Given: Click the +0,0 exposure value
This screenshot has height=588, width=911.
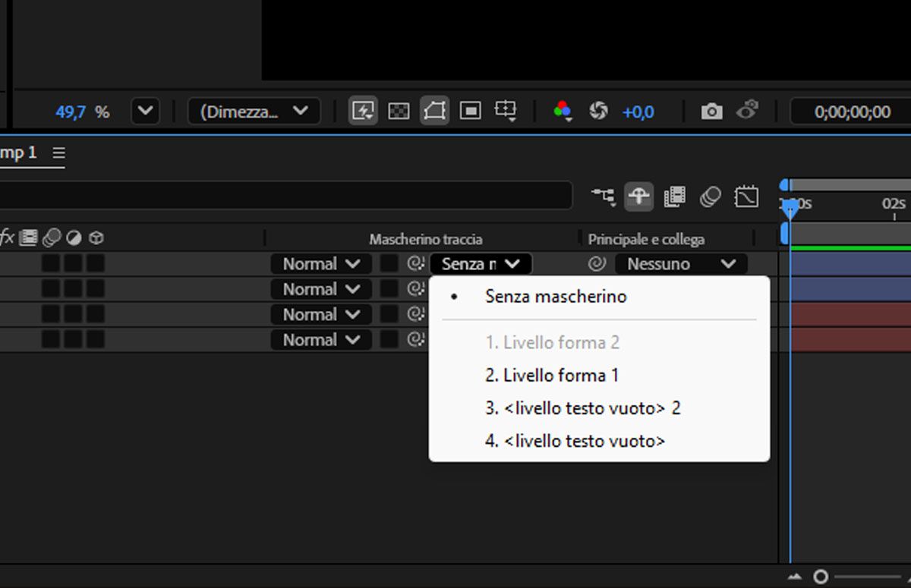Looking at the screenshot, I should [638, 112].
